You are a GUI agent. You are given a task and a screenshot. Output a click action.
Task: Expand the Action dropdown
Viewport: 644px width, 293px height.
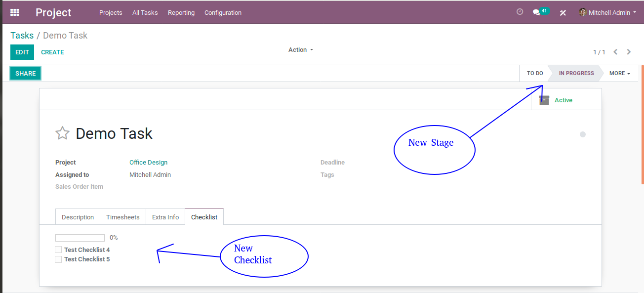[301, 50]
